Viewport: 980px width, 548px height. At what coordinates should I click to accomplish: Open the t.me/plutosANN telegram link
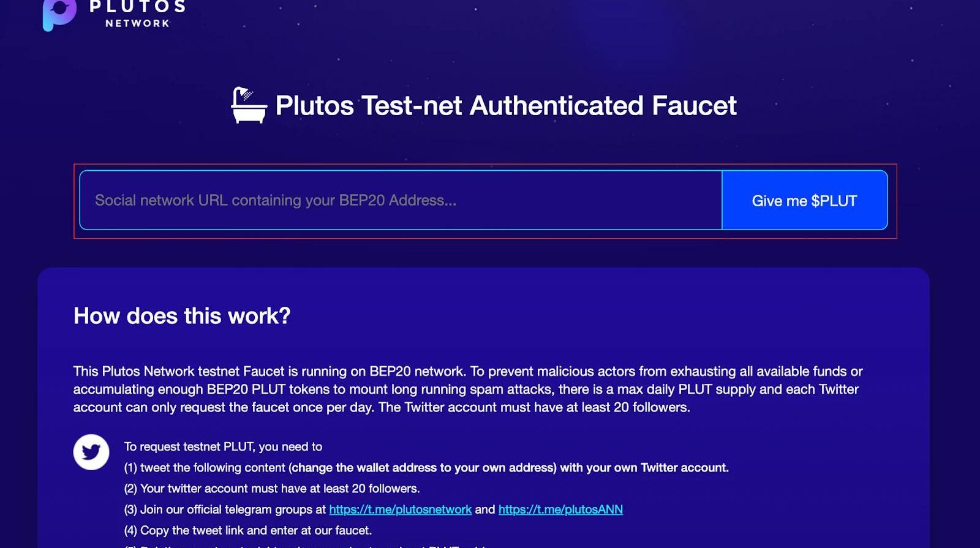coord(560,509)
